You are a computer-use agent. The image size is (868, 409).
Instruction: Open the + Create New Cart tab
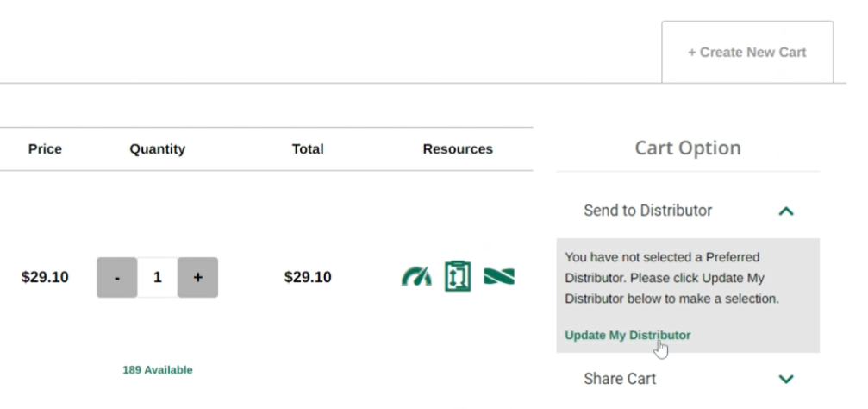[x=746, y=52]
